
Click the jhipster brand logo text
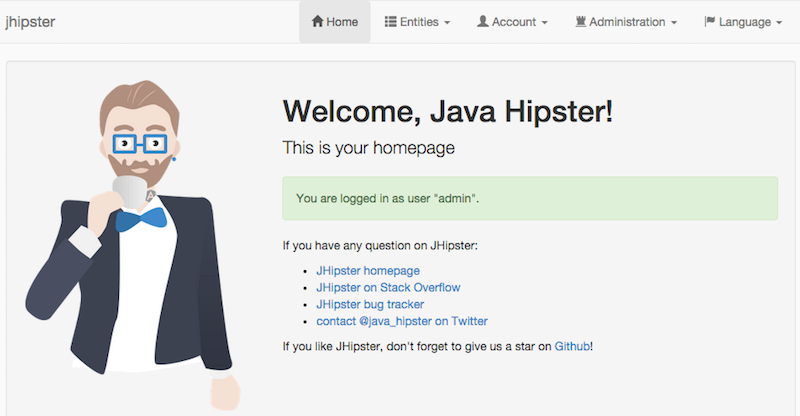30,22
